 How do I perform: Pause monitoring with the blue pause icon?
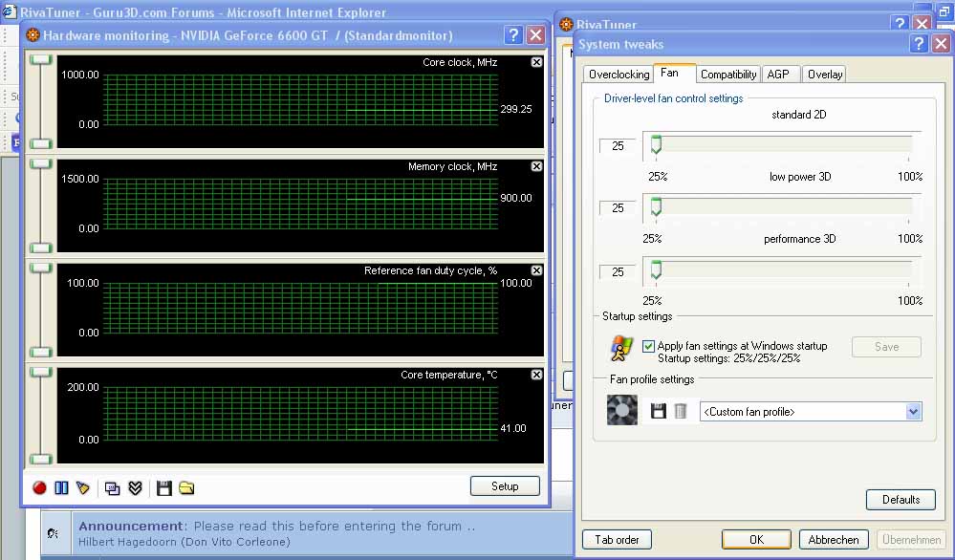(x=61, y=487)
